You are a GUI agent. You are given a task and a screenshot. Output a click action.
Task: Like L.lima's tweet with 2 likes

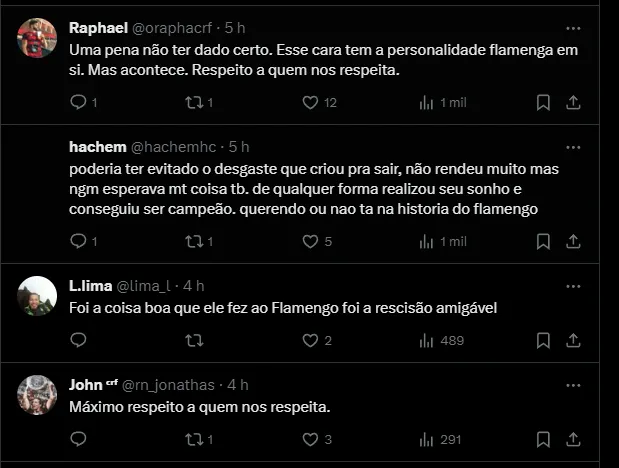pyautogui.click(x=310, y=340)
